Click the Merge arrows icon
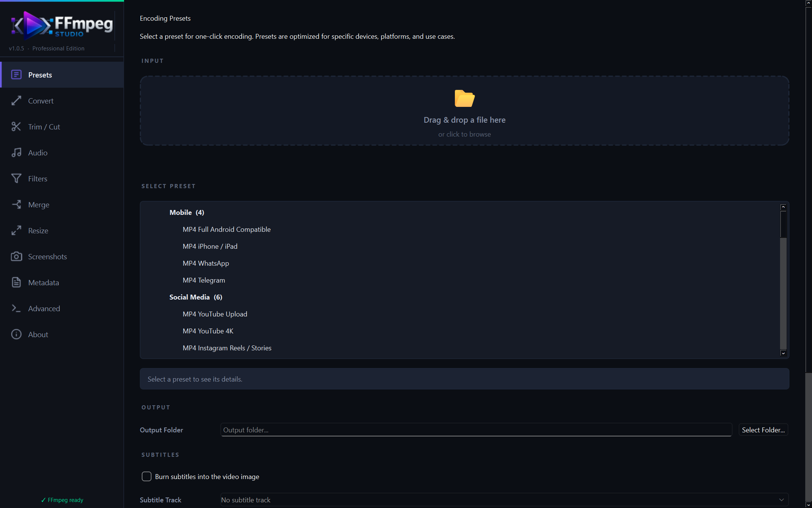 coord(16,204)
